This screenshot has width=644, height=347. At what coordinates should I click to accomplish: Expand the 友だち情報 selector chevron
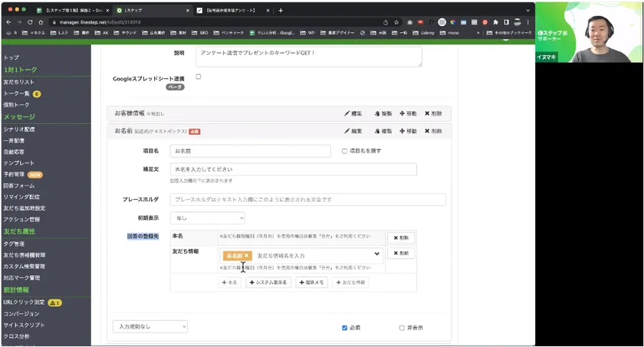coord(376,254)
